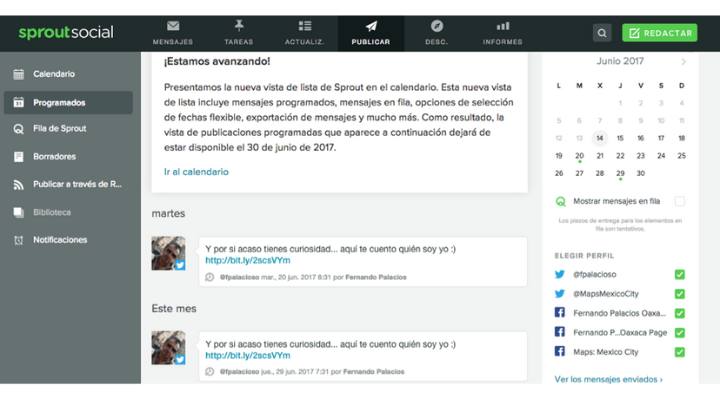This screenshot has height=400, width=720.
Task: Click the 'Este mes' section heading
Action: pos(174,308)
